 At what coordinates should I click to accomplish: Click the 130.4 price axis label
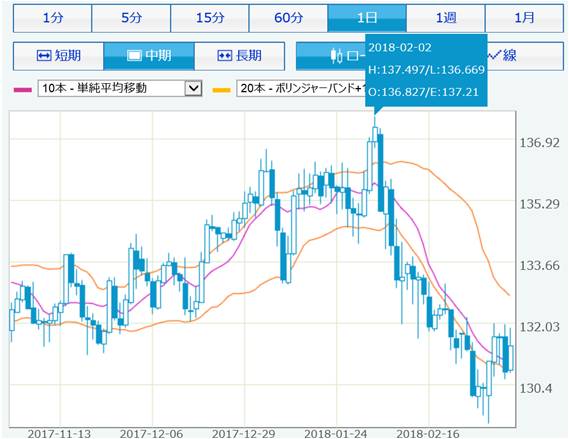coord(536,389)
